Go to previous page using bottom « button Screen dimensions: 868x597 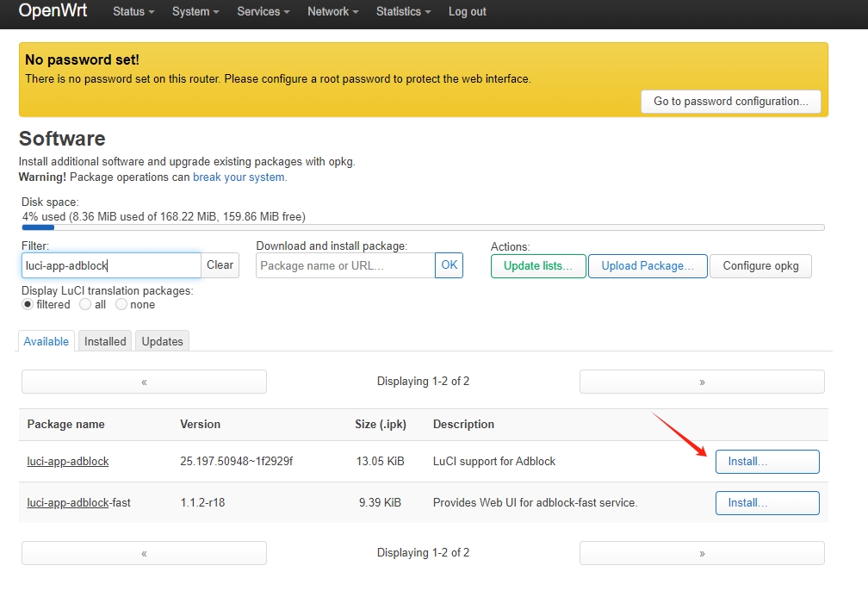click(x=144, y=553)
